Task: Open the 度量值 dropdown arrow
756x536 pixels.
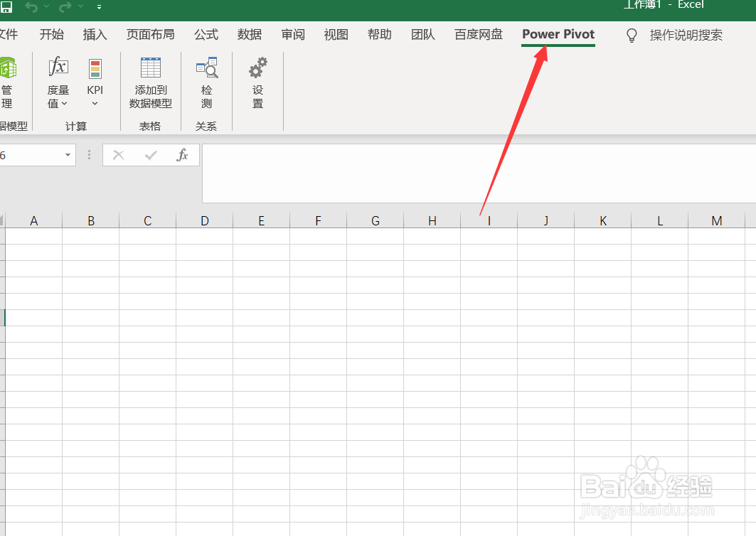Action: pos(65,103)
